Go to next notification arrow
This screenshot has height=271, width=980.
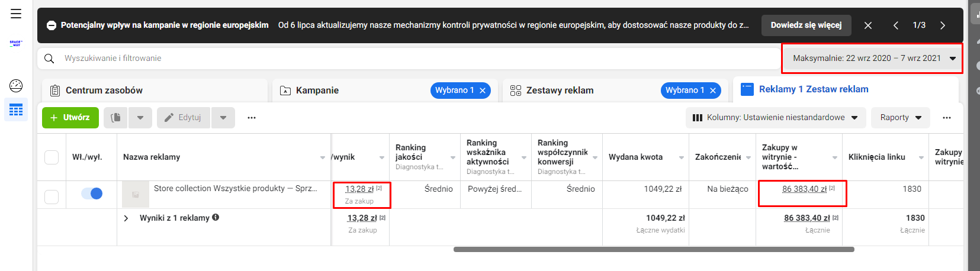pos(943,25)
